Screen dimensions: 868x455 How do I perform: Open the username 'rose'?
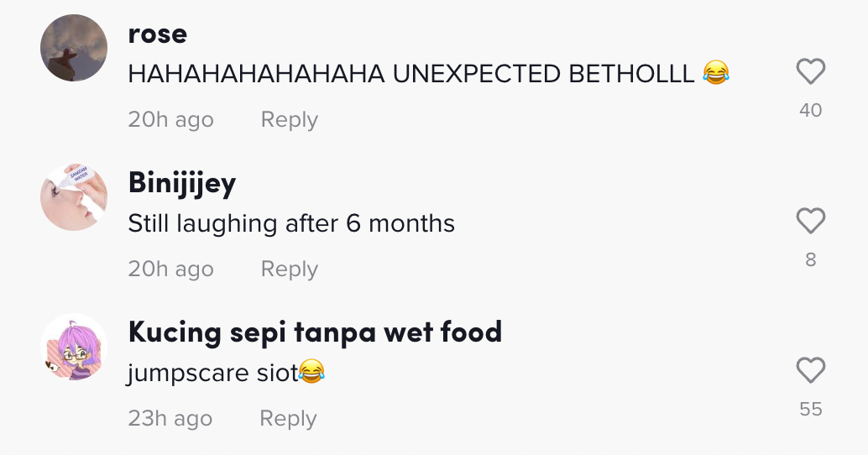click(157, 34)
